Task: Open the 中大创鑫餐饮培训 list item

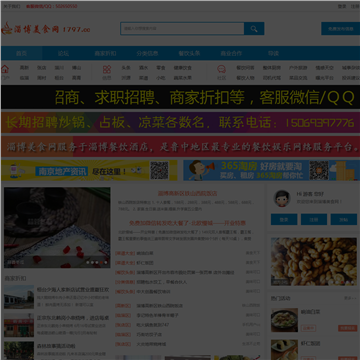Action: pyautogui.click(x=153, y=292)
